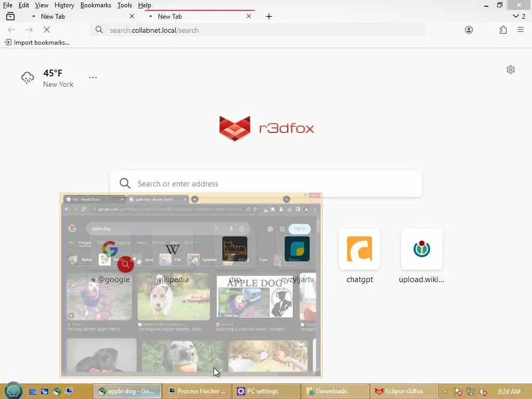Open Action Center flag tray icon
This screenshot has width=532, height=399.
[458, 392]
